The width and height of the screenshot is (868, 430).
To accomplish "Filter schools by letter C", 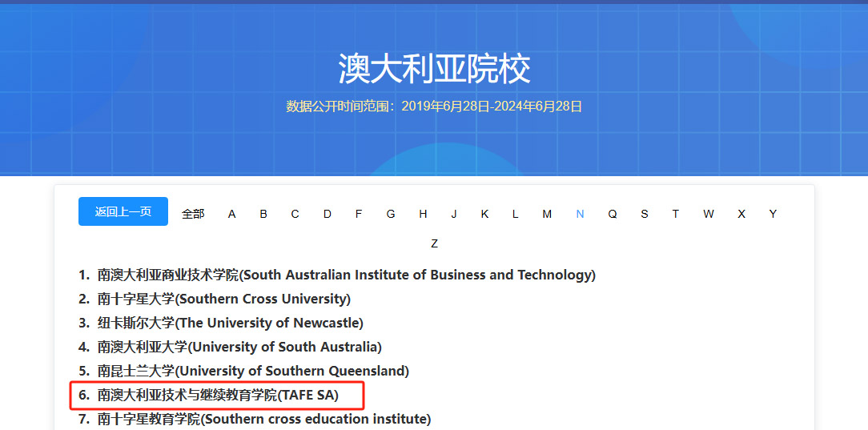I will coord(295,214).
